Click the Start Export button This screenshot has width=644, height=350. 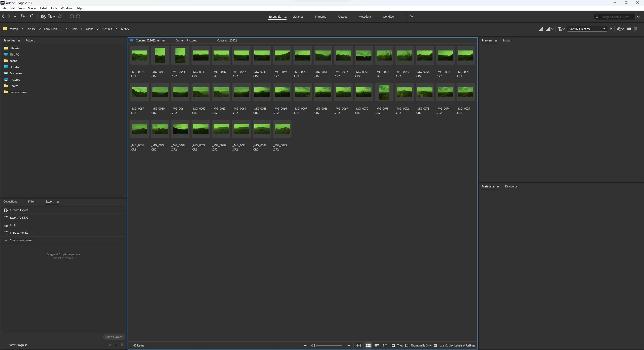click(x=114, y=337)
